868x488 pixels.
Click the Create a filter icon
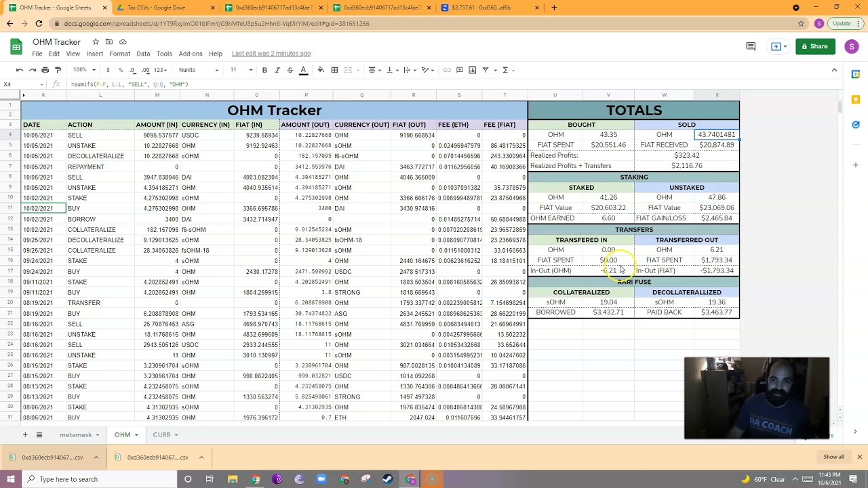point(486,70)
